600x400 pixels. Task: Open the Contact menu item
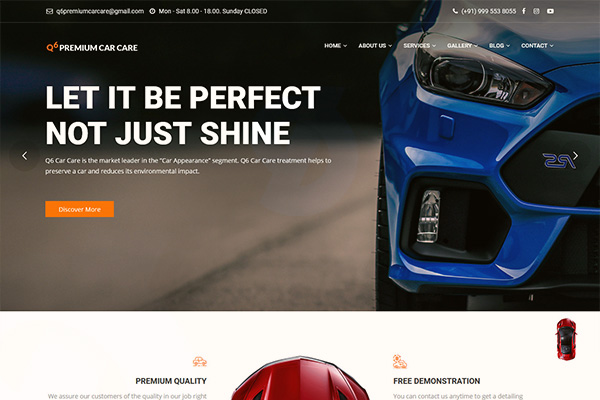pos(537,46)
